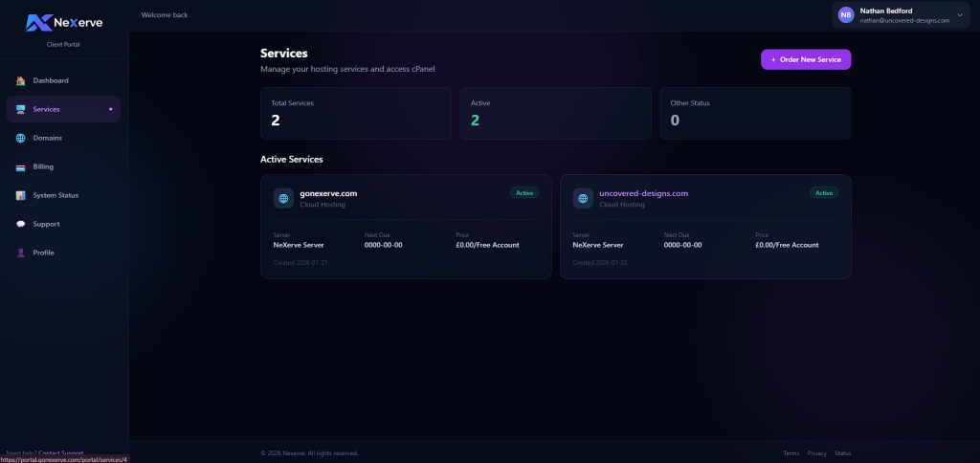The height and width of the screenshot is (463, 980).
Task: Open the uncovered-designs.com service link
Action: 643,193
